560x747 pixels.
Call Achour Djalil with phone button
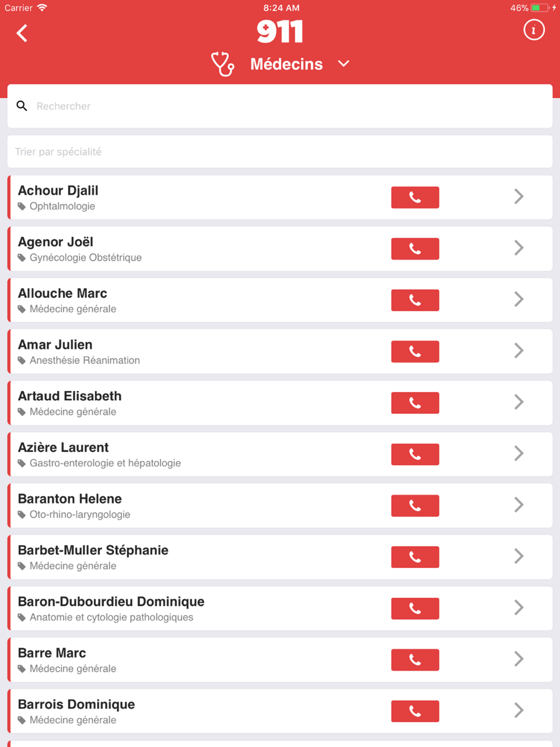(x=415, y=197)
